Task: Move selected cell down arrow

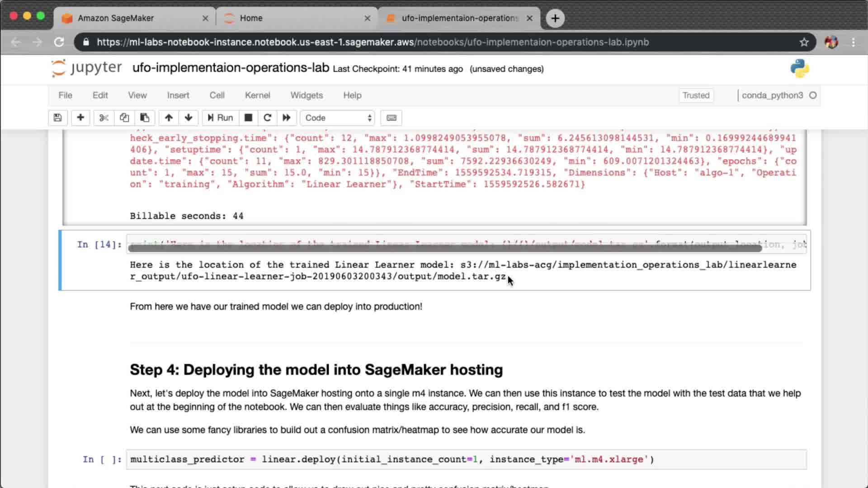Action: (189, 118)
